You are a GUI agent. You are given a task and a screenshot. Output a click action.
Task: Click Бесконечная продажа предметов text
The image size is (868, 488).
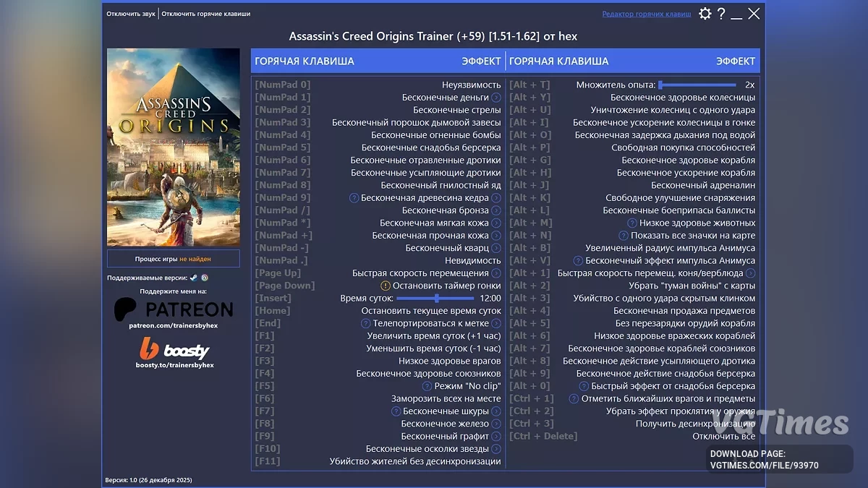click(x=685, y=311)
